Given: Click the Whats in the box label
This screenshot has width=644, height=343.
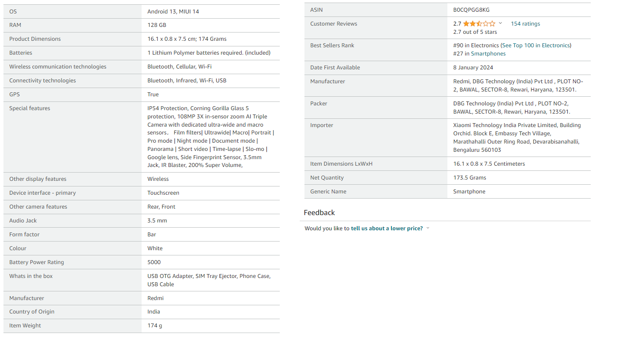Looking at the screenshot, I should 31,276.
